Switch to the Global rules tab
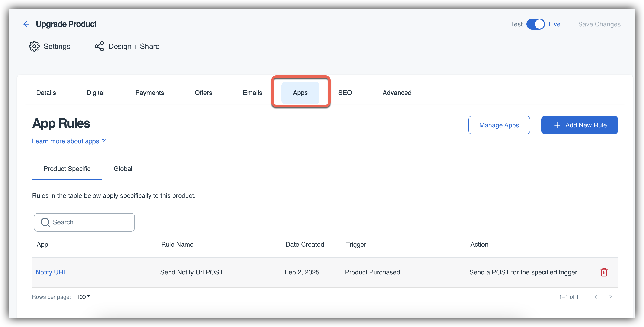This screenshot has width=644, height=327. [123, 169]
